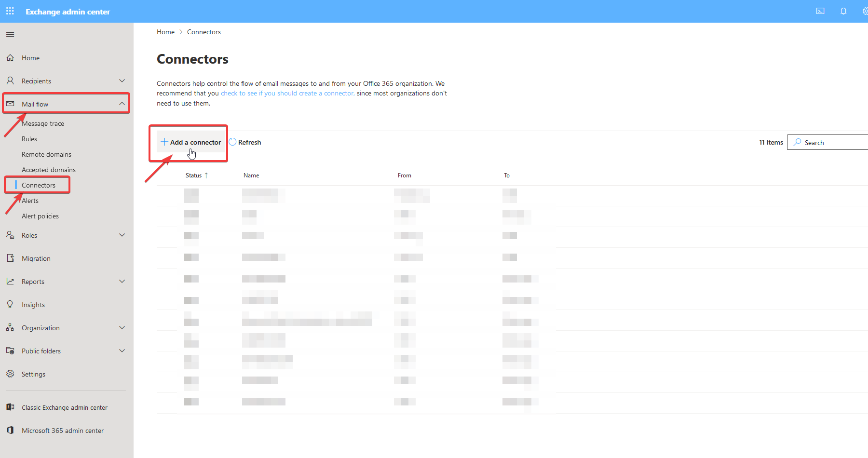Open the notifications bell icon
Image resolution: width=868 pixels, height=458 pixels.
point(843,11)
